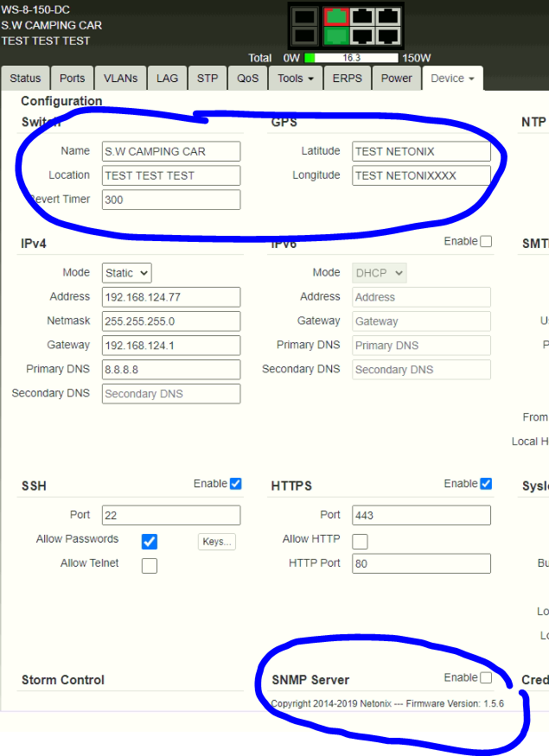
Task: Click the switch Name input field
Action: [171, 151]
